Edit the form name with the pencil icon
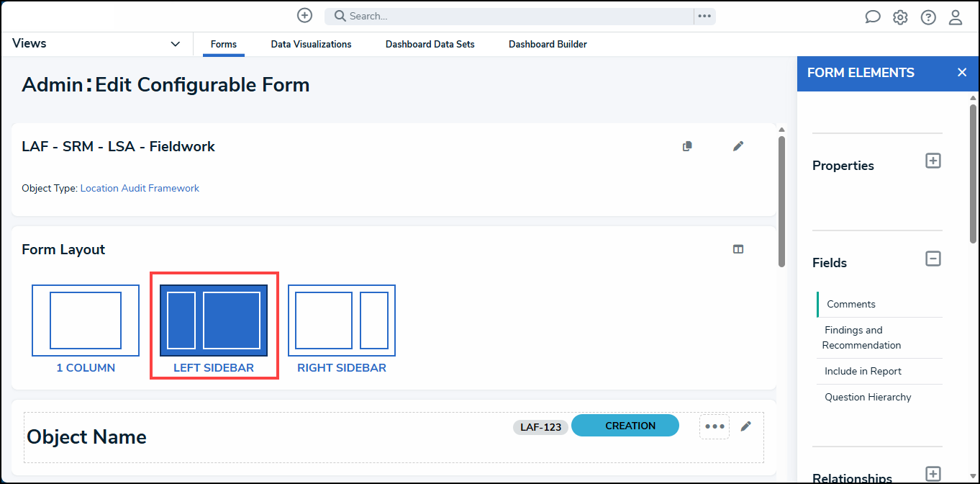980x484 pixels. 738,146
